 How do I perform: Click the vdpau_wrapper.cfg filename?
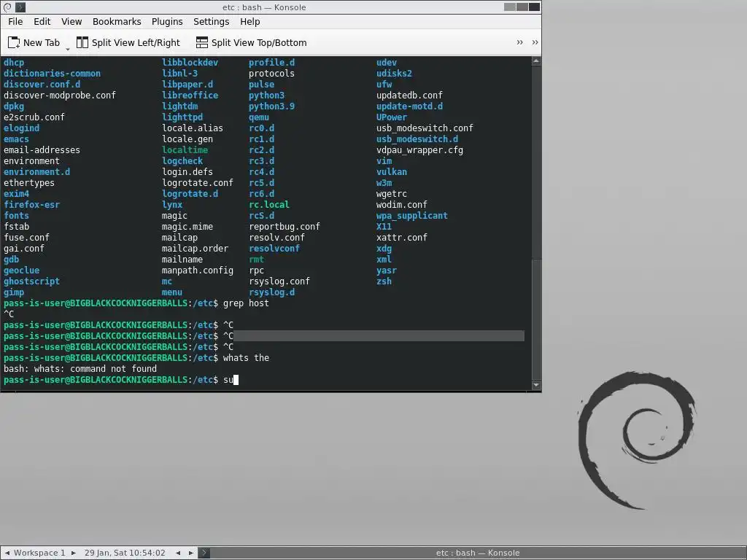(419, 150)
